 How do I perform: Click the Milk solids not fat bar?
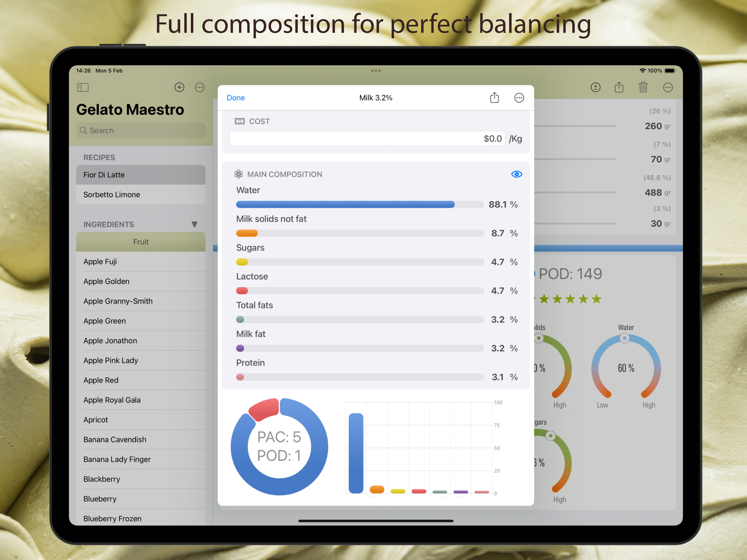[360, 233]
